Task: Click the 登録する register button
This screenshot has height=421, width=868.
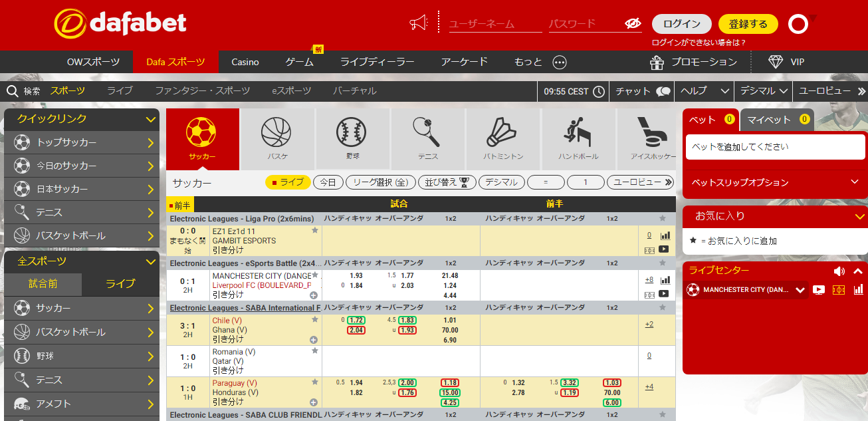Action: [x=748, y=24]
